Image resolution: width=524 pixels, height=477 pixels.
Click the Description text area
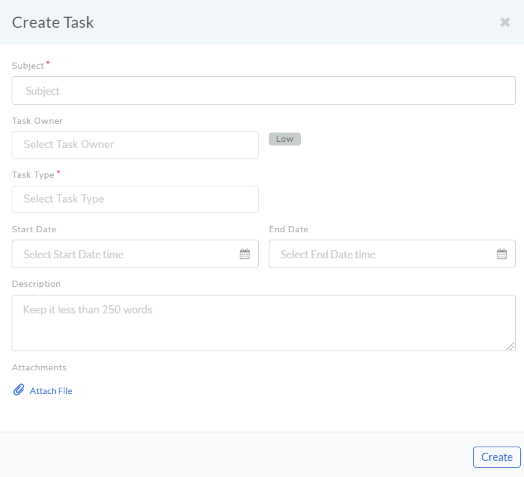(x=263, y=323)
